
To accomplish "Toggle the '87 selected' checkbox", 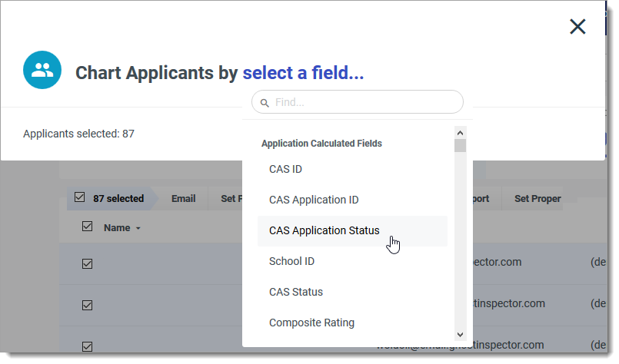I will pos(79,197).
